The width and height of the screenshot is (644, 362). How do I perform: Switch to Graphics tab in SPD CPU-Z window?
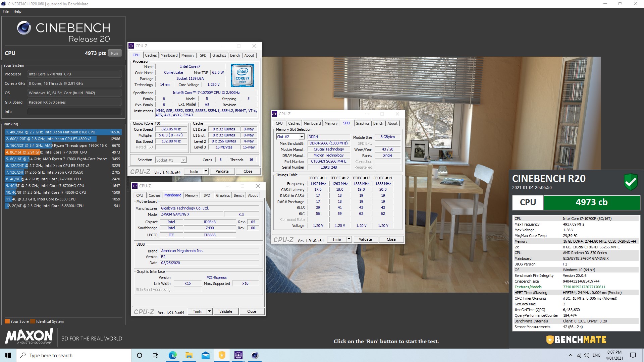click(362, 123)
